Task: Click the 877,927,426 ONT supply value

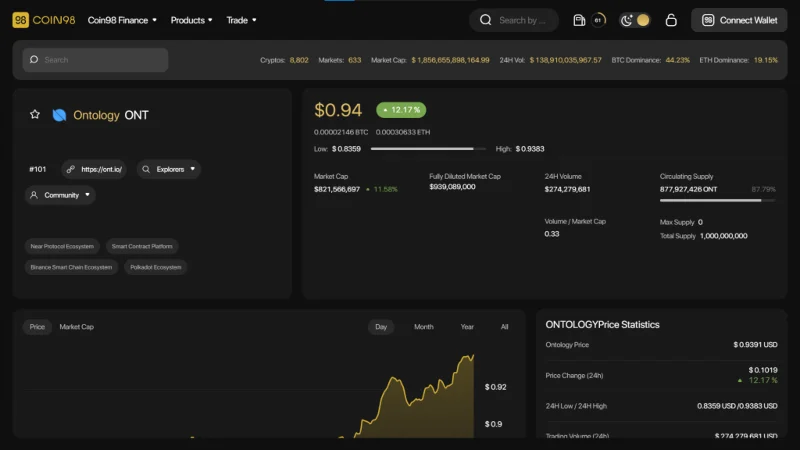Action: (688, 189)
